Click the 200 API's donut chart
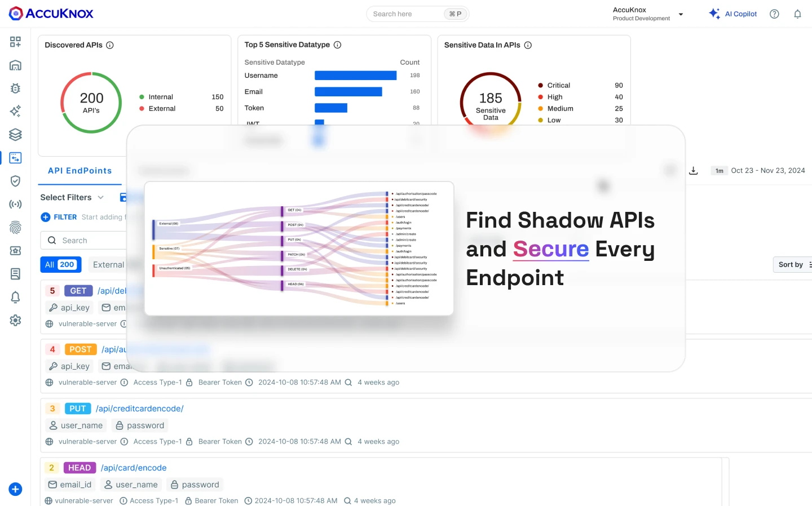 [x=91, y=103]
